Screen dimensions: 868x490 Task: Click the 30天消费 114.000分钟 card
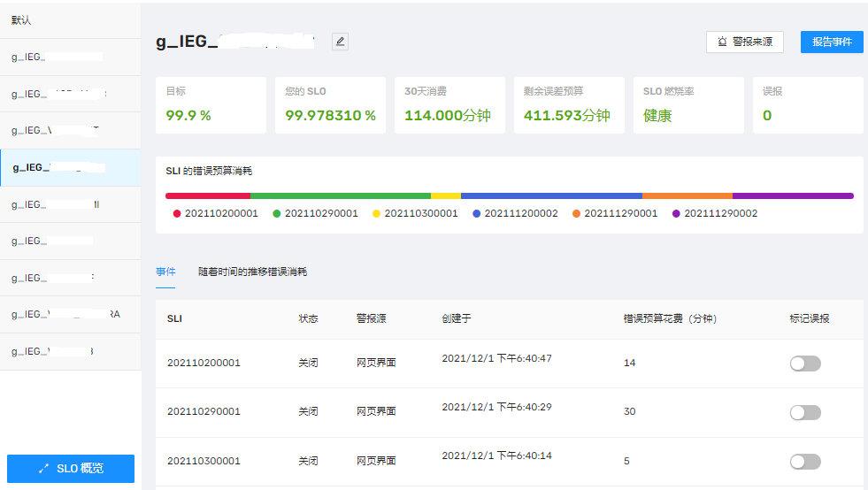point(449,105)
